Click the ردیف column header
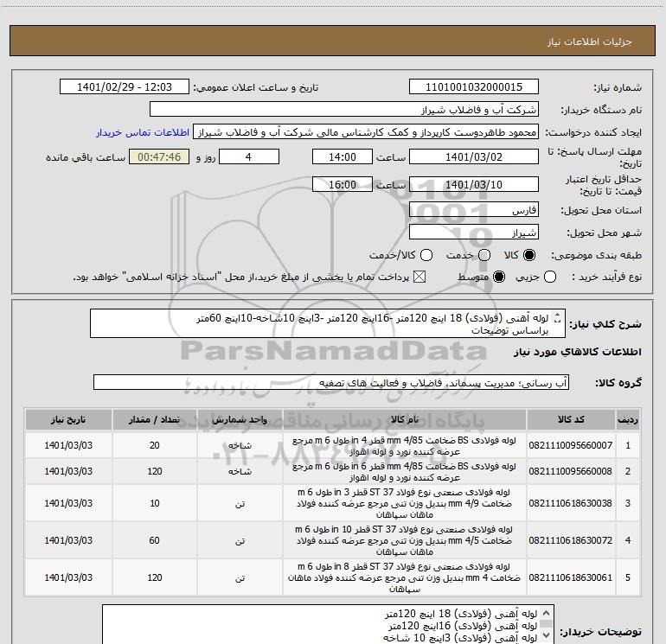 pos(628,419)
